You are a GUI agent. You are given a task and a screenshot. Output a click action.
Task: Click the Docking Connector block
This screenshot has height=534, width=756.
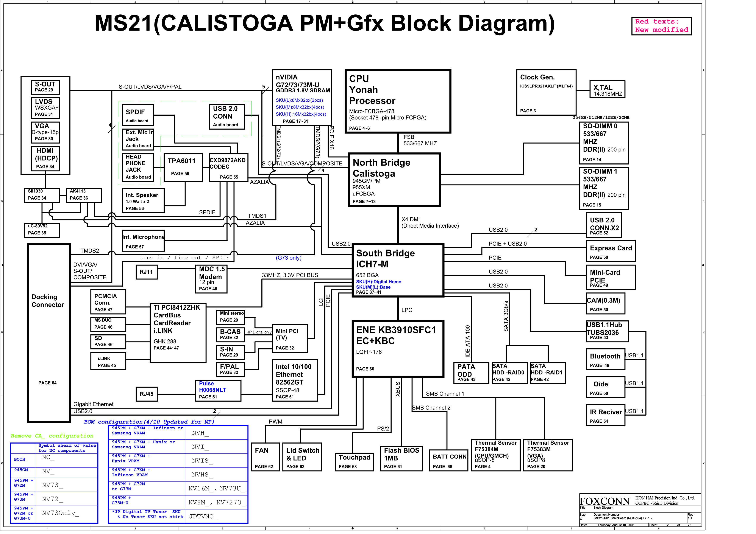pos(49,333)
